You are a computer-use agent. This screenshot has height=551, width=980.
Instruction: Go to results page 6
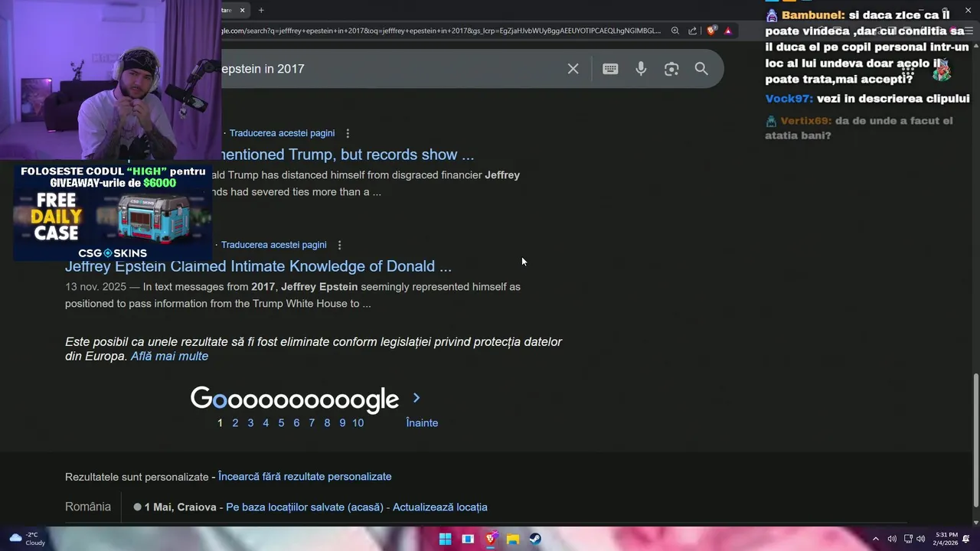tap(296, 423)
